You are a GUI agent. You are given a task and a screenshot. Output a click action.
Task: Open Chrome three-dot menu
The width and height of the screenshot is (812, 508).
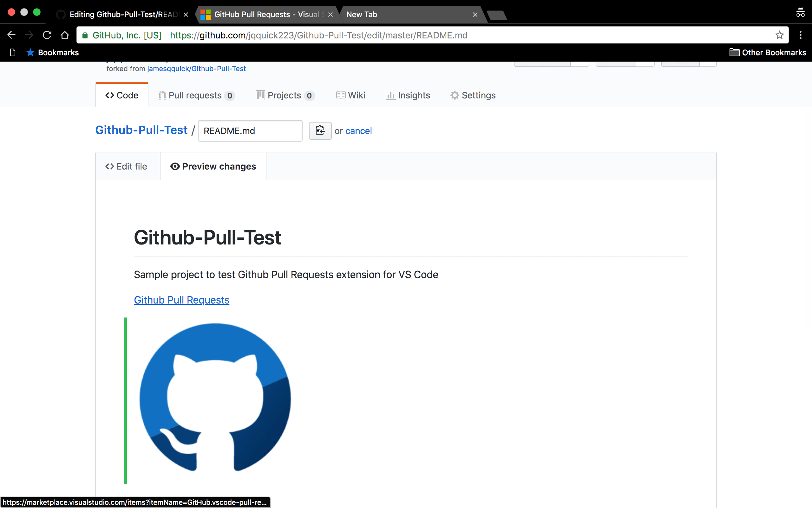800,35
